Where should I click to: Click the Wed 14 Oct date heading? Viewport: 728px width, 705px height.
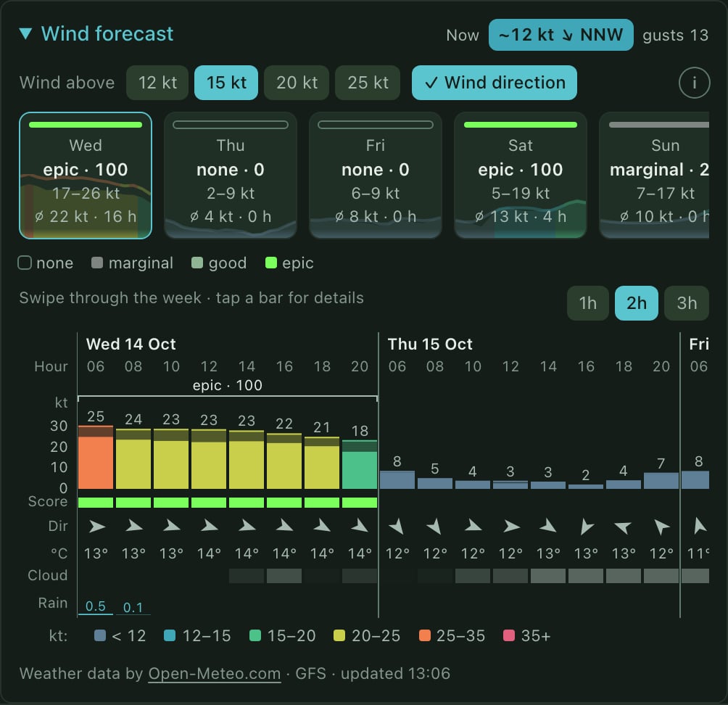(x=131, y=344)
